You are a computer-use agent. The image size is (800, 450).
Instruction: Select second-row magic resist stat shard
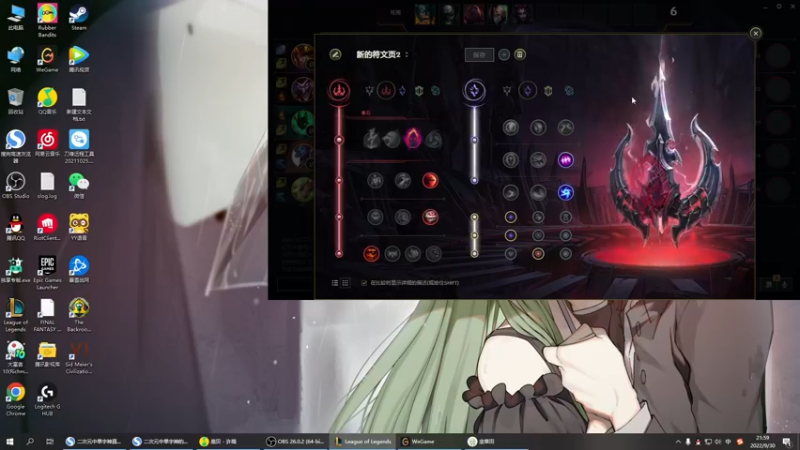(565, 235)
